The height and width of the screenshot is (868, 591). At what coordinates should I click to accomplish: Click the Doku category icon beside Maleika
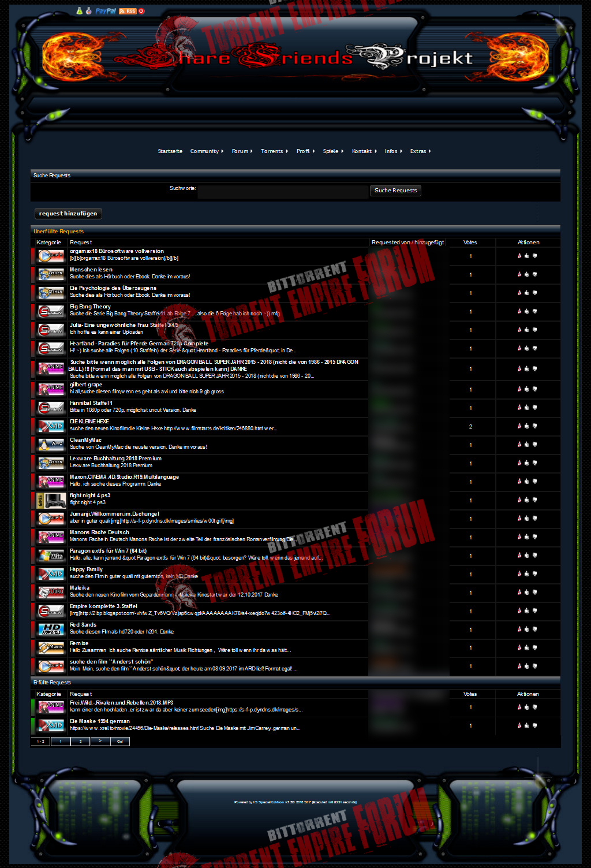pos(51,593)
